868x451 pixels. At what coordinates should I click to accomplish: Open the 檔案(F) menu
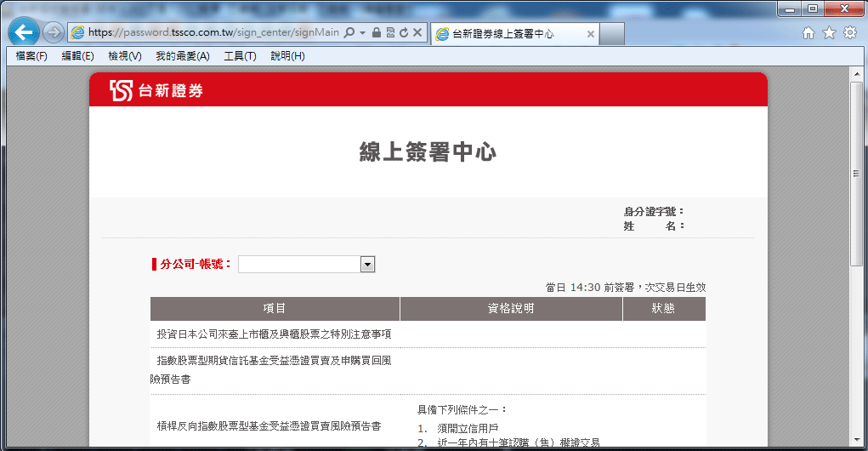[31, 56]
